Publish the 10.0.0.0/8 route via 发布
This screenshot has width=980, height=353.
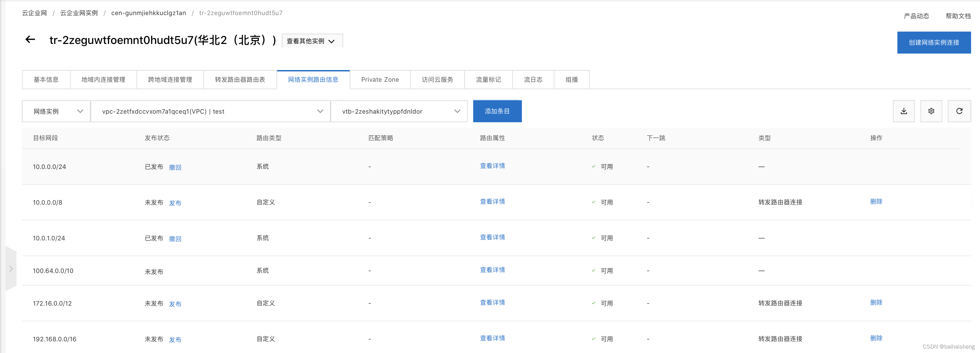pyautogui.click(x=175, y=203)
